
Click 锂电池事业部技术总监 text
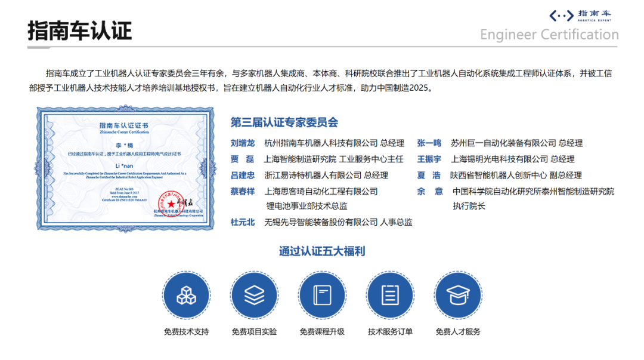tap(306, 206)
